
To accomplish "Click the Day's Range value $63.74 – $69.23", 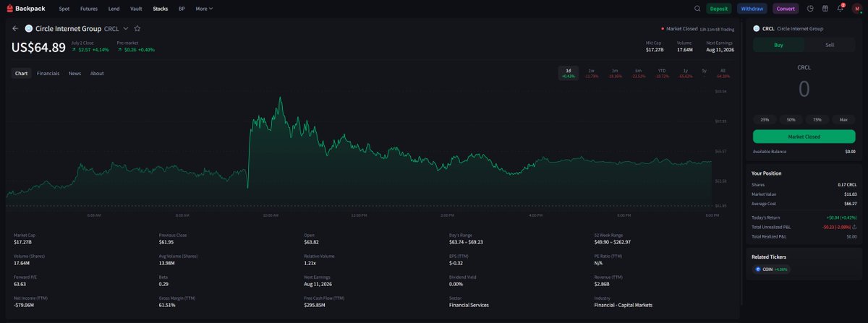I will point(466,241).
